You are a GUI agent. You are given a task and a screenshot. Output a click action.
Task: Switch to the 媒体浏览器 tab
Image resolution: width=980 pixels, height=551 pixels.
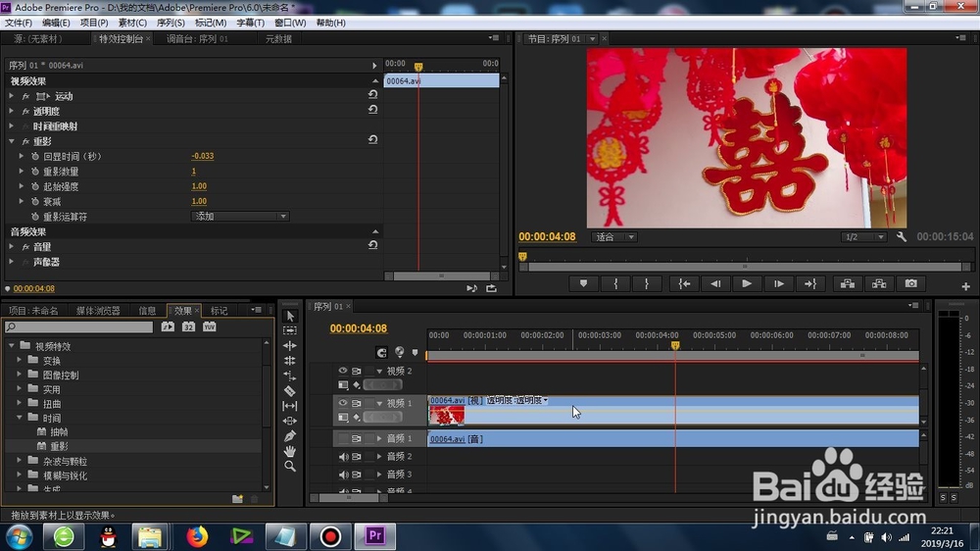click(97, 310)
